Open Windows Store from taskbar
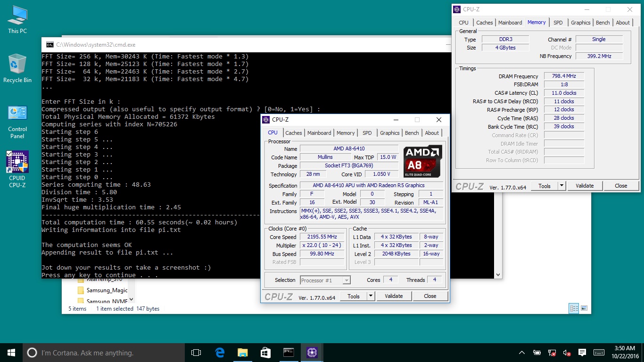Screen dimensions: 644x362 [x=266, y=353]
